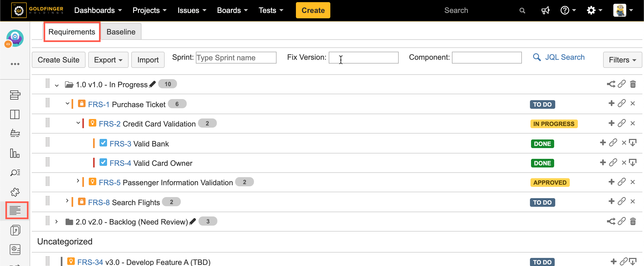Open the highlighted requirements icon in sidebar
The height and width of the screenshot is (266, 644).
15,210
